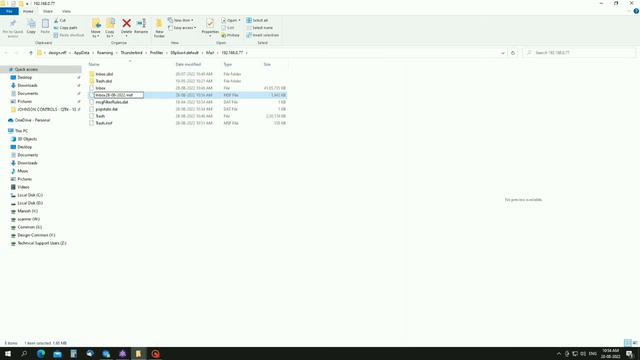Click the Paste icon in ribbon
Viewport: 640px width, 360px height.
[x=45, y=24]
